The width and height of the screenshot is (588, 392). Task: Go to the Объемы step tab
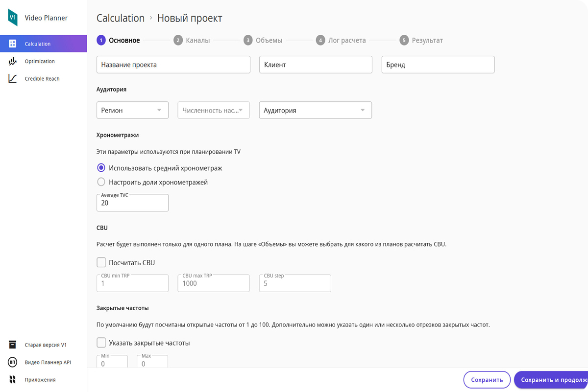pyautogui.click(x=263, y=40)
